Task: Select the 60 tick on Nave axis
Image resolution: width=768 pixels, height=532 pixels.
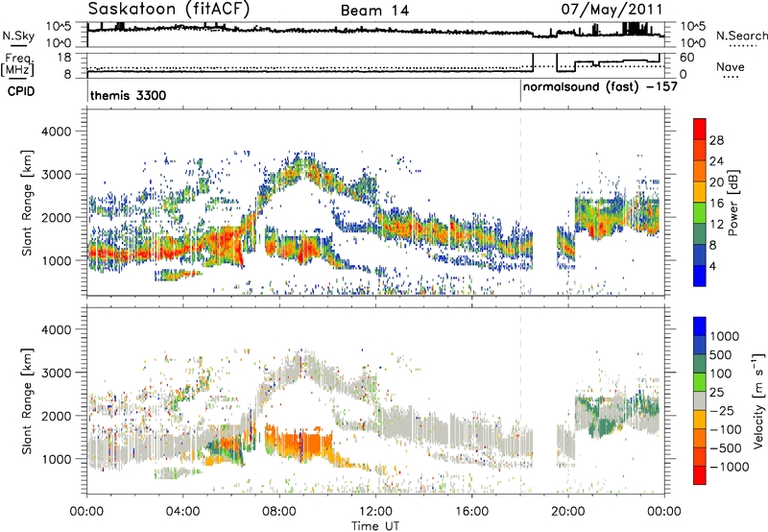Action: click(x=687, y=58)
